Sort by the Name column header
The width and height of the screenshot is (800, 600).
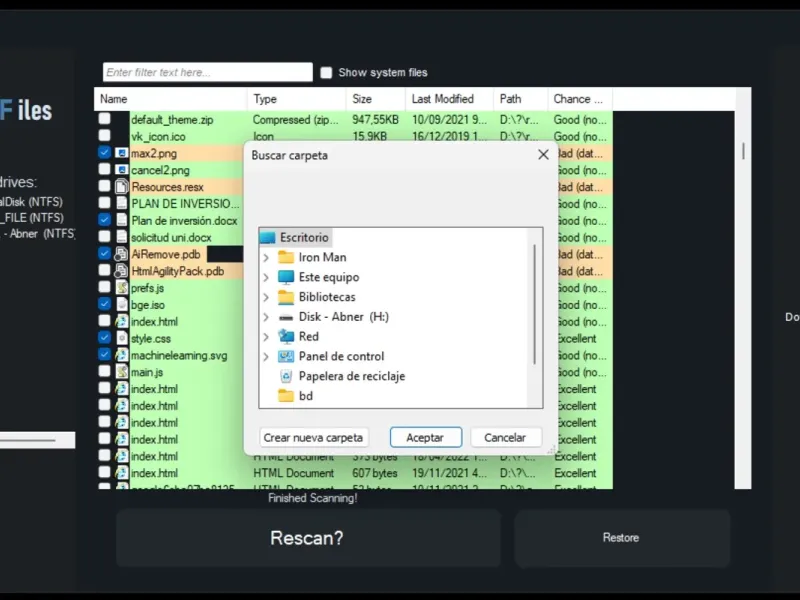point(170,99)
